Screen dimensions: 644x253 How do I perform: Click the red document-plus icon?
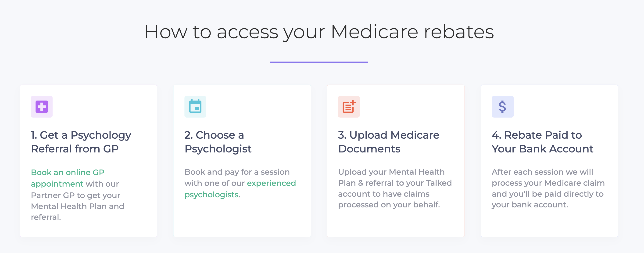(x=349, y=107)
